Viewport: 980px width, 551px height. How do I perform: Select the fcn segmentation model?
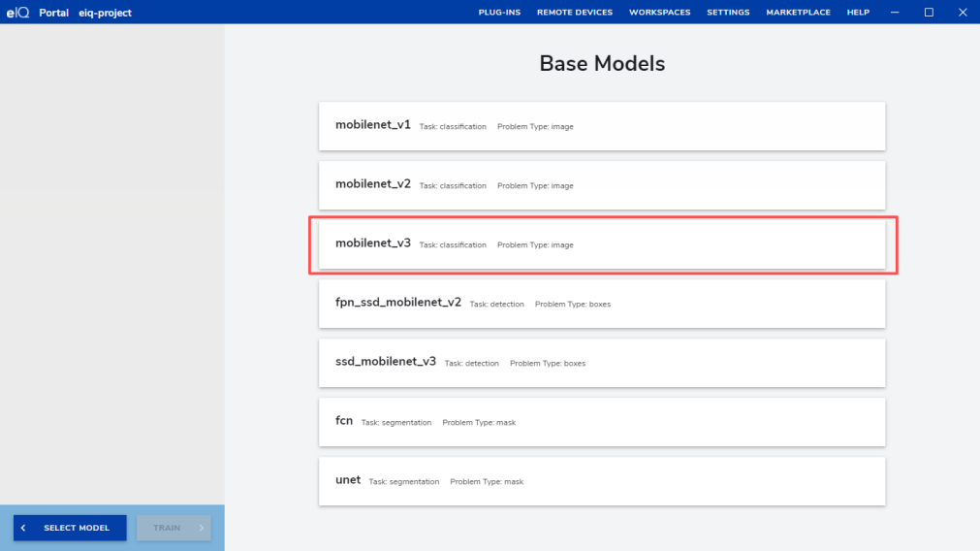601,422
